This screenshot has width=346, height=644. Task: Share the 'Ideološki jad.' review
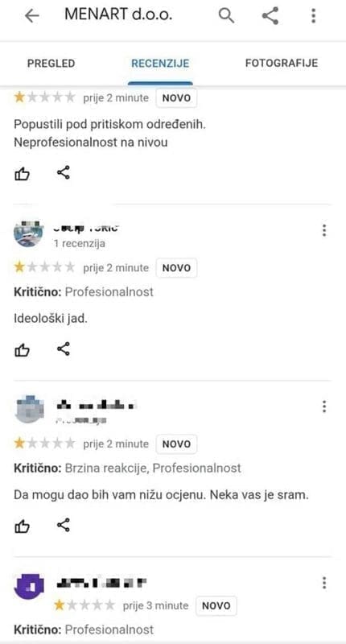(x=64, y=349)
